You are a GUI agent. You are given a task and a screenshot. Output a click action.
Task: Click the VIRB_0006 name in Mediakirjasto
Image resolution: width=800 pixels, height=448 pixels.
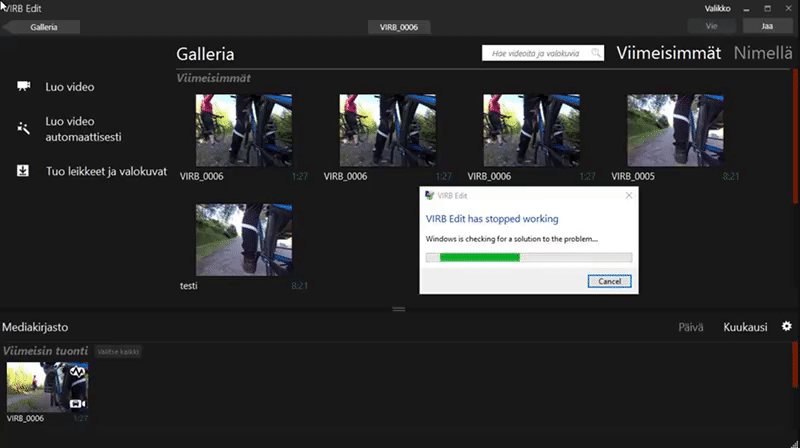pyautogui.click(x=25, y=418)
